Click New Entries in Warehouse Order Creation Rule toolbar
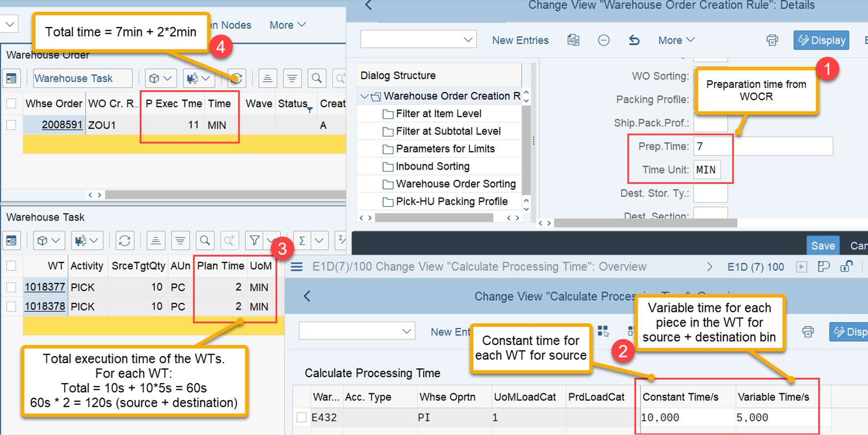 tap(520, 40)
